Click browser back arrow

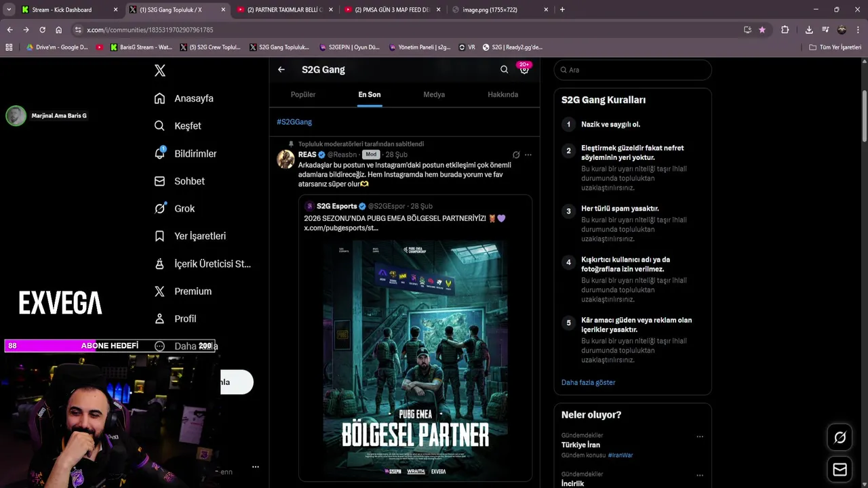point(9,30)
